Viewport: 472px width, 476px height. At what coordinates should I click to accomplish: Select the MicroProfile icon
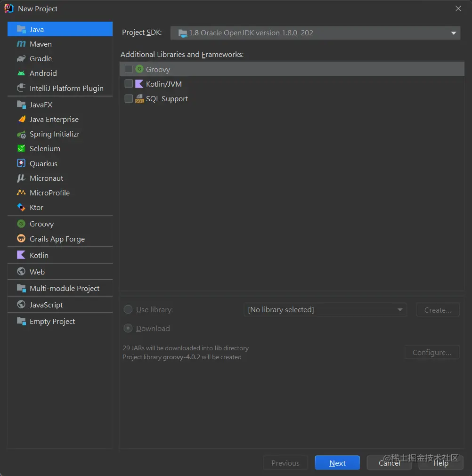tap(21, 193)
